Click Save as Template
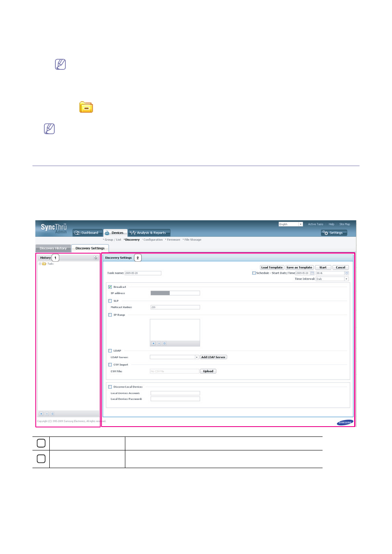The width and height of the screenshot is (392, 554). tap(299, 268)
